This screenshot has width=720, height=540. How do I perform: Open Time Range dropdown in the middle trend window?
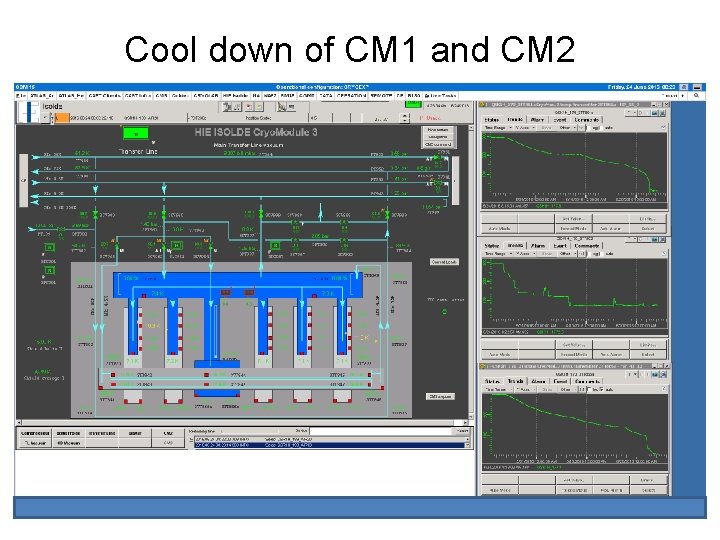pos(498,254)
